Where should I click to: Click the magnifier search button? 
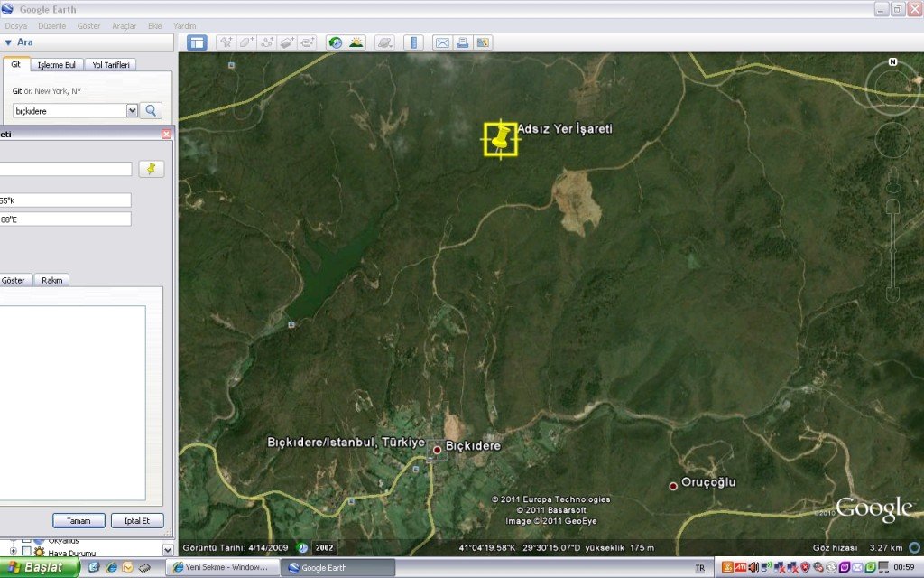point(151,110)
